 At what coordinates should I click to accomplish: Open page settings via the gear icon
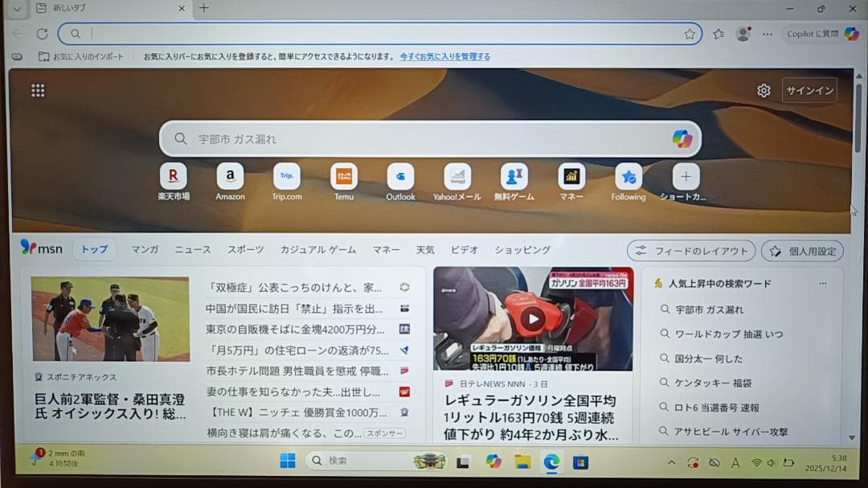(763, 90)
